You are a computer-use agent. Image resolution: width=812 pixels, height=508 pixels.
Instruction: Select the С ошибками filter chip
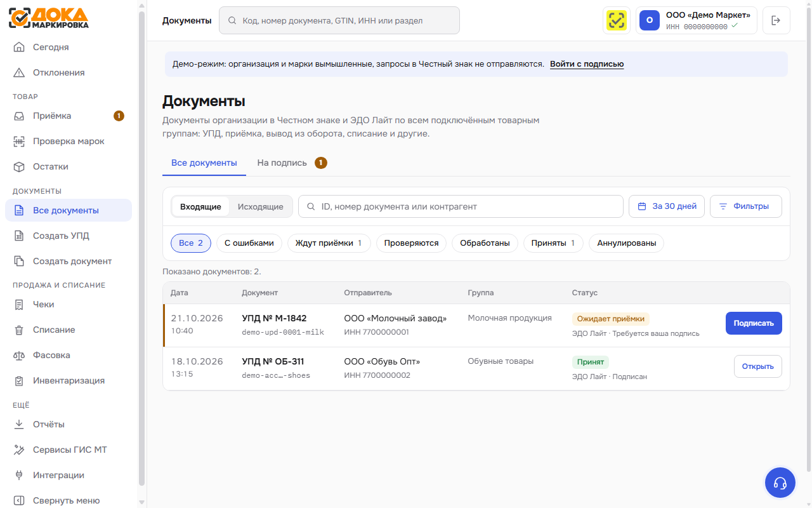coord(249,243)
